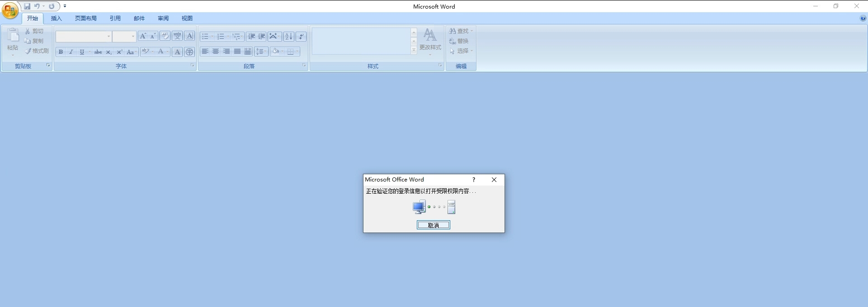Click the Shrink Font icon
The image size is (868, 307).
coord(153,36)
